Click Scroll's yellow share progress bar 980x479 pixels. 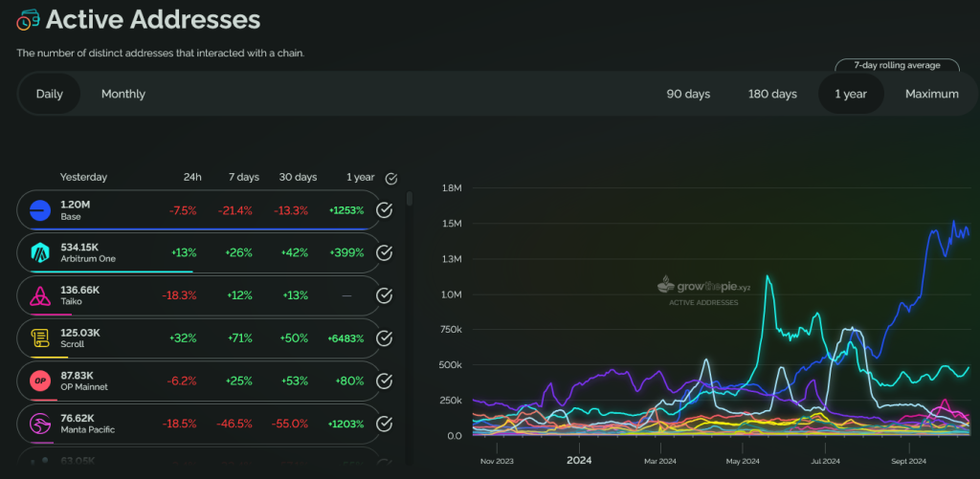[49, 358]
